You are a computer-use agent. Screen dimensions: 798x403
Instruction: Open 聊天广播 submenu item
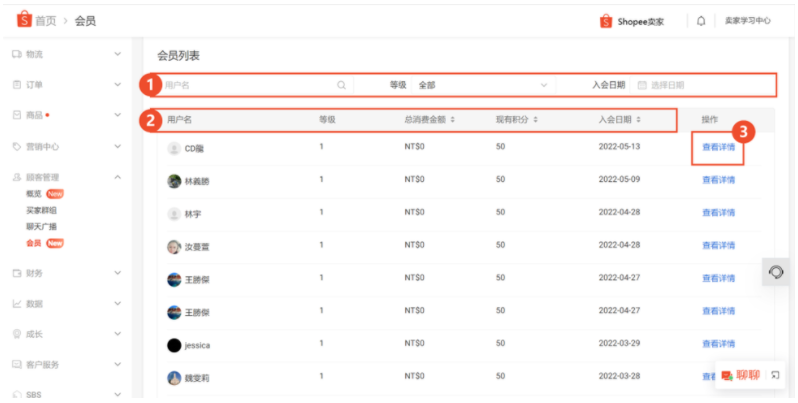[41, 226]
